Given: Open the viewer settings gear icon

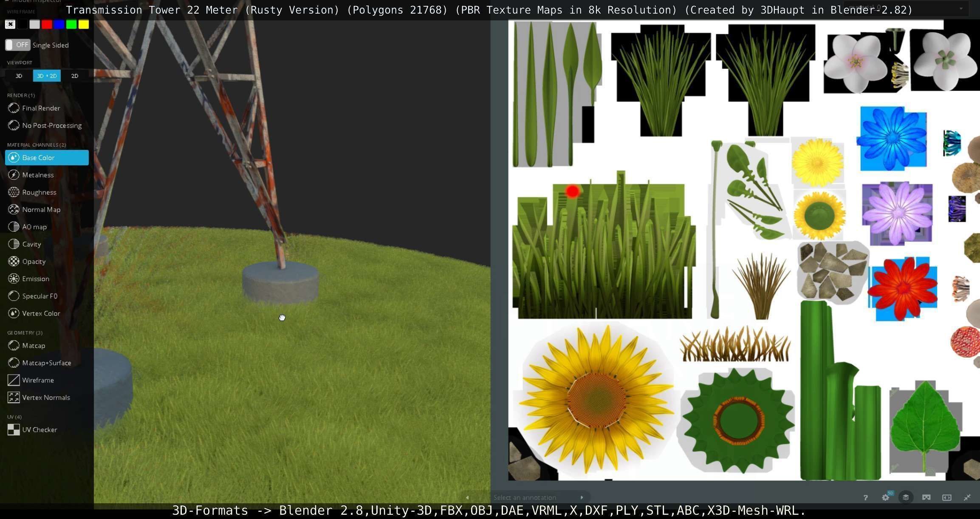Looking at the screenshot, I should [x=886, y=497].
